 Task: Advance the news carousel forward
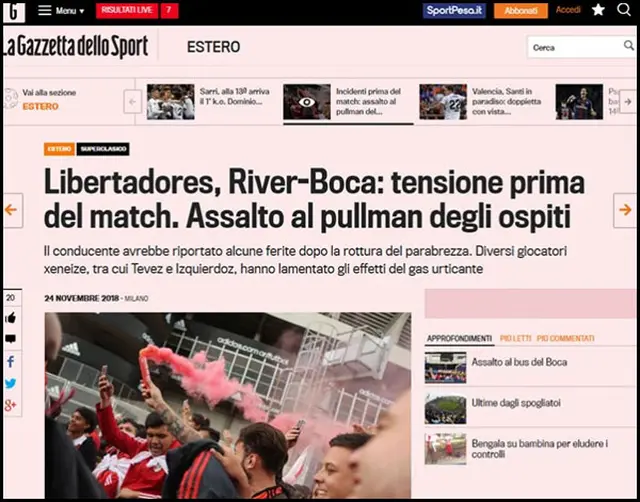coord(628,102)
